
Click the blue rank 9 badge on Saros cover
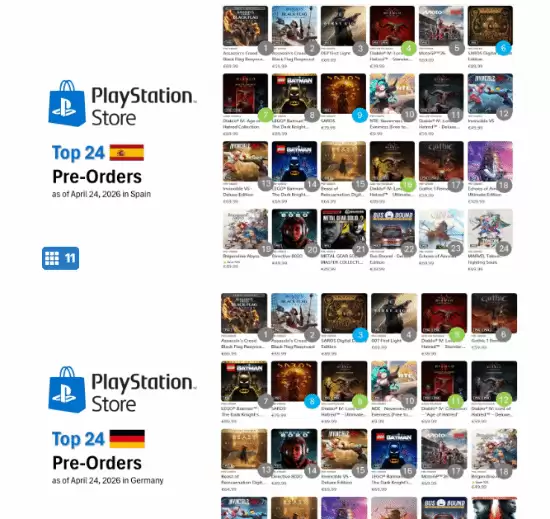[360, 115]
